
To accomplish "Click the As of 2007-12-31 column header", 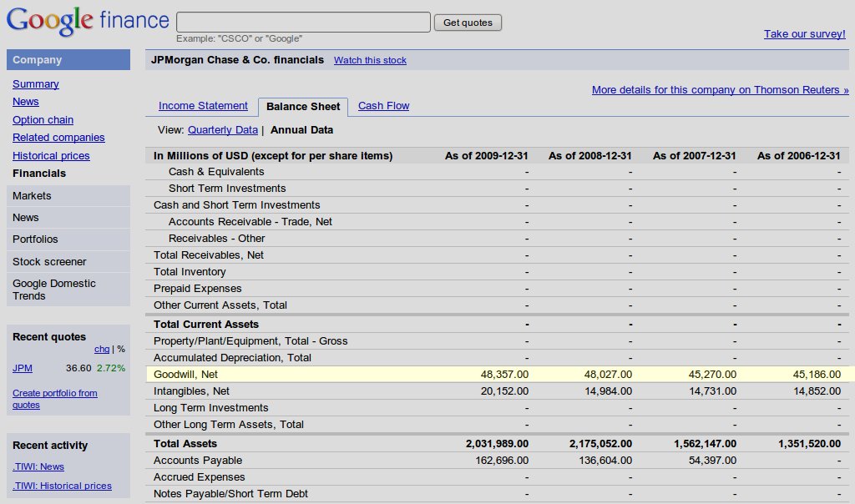I will (x=694, y=156).
